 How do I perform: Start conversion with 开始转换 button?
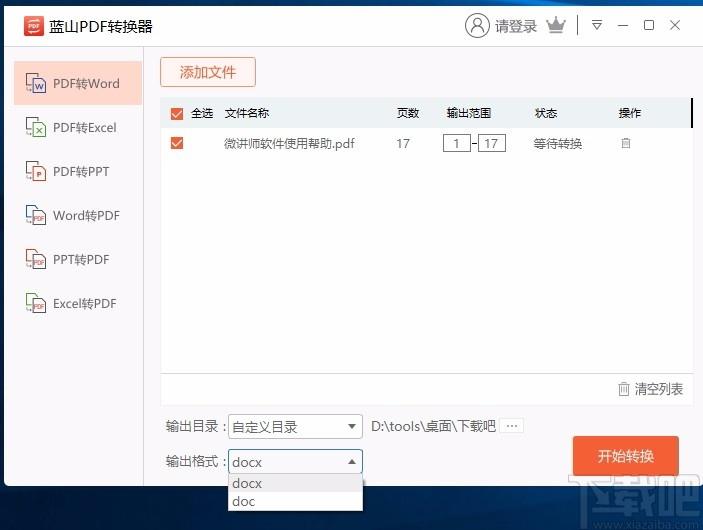coord(625,456)
